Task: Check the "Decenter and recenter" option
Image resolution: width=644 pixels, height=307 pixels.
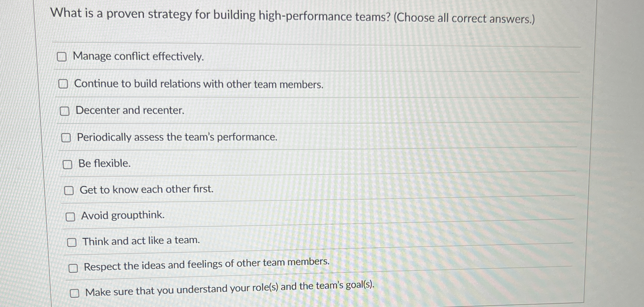Action: 65,110
